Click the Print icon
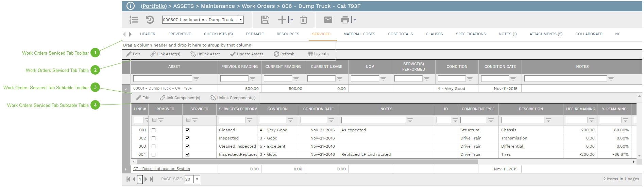 (x=345, y=20)
